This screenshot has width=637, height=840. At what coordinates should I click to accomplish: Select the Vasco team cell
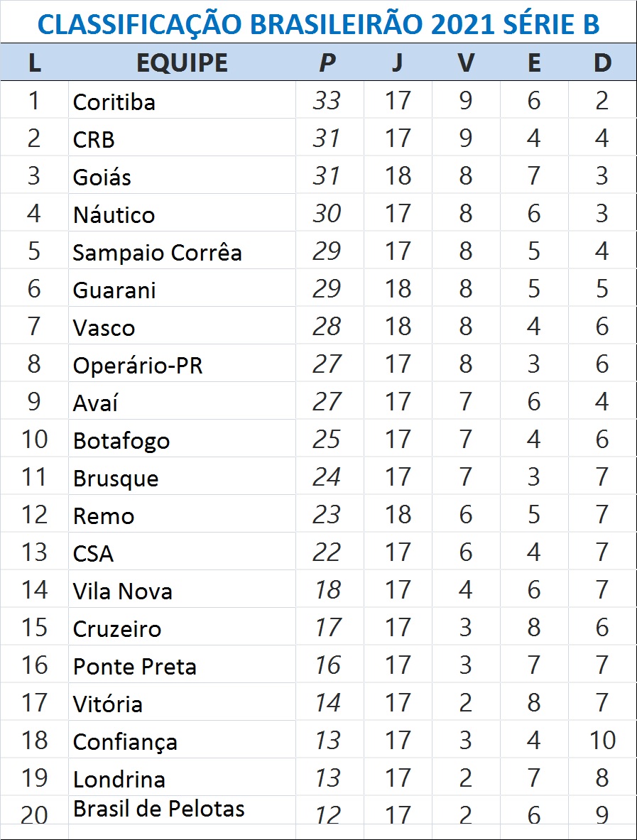(104, 327)
